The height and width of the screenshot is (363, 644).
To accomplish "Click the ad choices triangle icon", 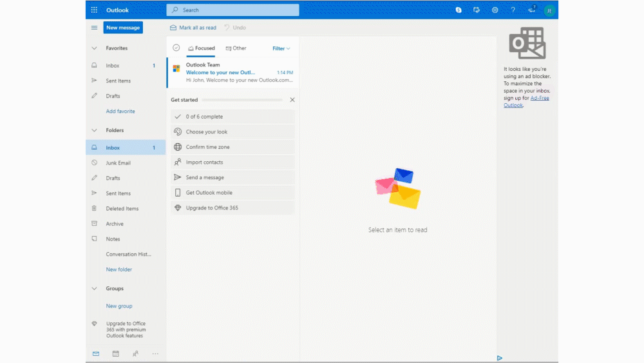I will click(500, 358).
